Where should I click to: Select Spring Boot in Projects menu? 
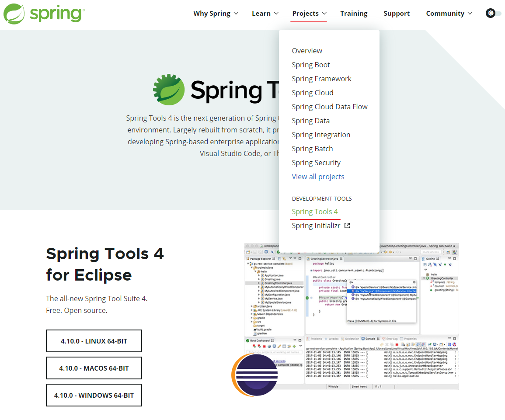(311, 65)
